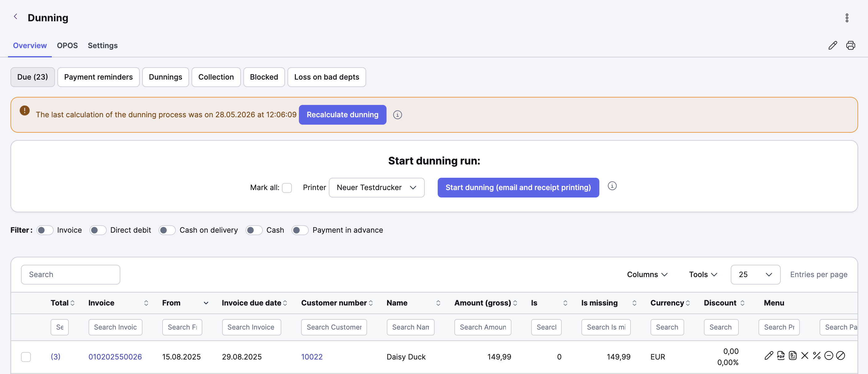The height and width of the screenshot is (374, 868).
Task: Click the circle-slash icon in Daisy Duck's row
Action: tap(840, 356)
